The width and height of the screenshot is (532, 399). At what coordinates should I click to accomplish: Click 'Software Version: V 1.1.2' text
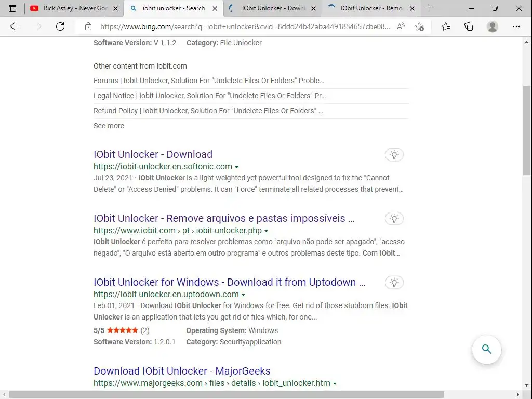[x=135, y=43]
